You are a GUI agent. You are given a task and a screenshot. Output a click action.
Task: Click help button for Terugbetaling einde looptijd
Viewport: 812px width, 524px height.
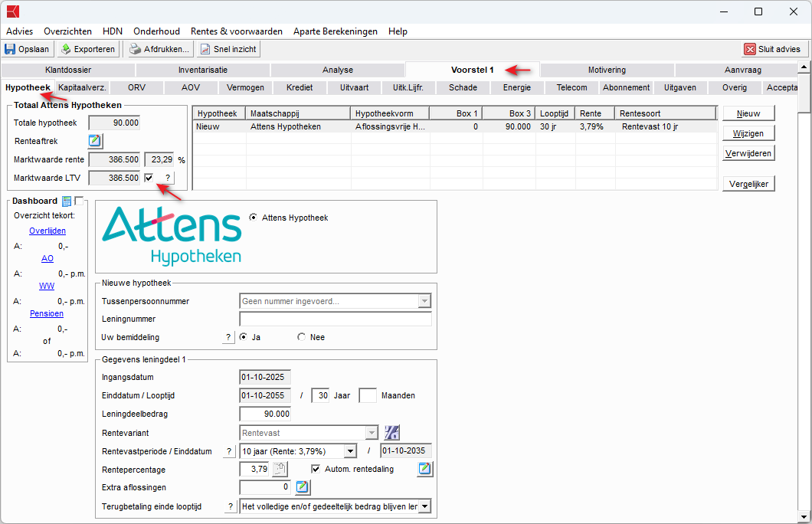231,506
